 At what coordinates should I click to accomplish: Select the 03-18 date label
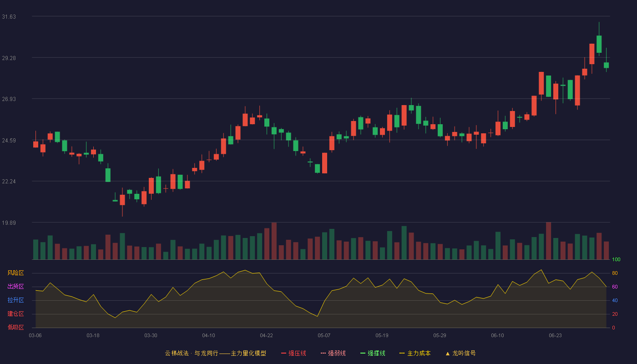(x=93, y=335)
